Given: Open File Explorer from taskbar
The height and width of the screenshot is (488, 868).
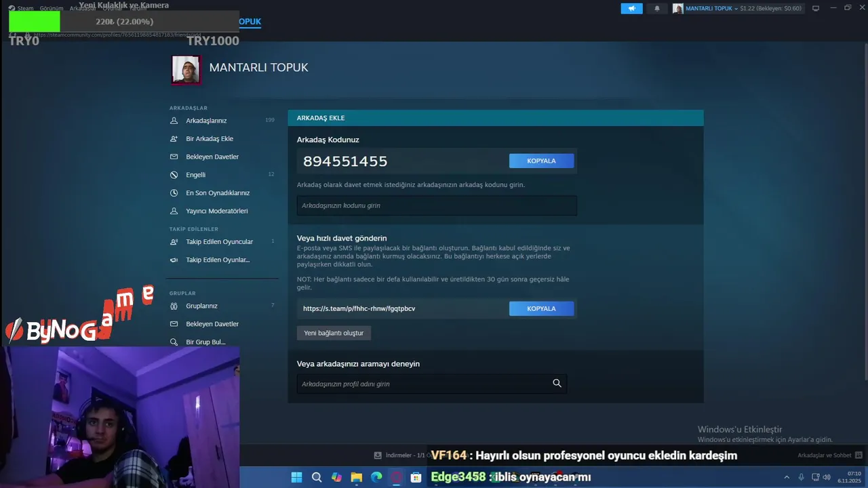Looking at the screenshot, I should [x=356, y=477].
